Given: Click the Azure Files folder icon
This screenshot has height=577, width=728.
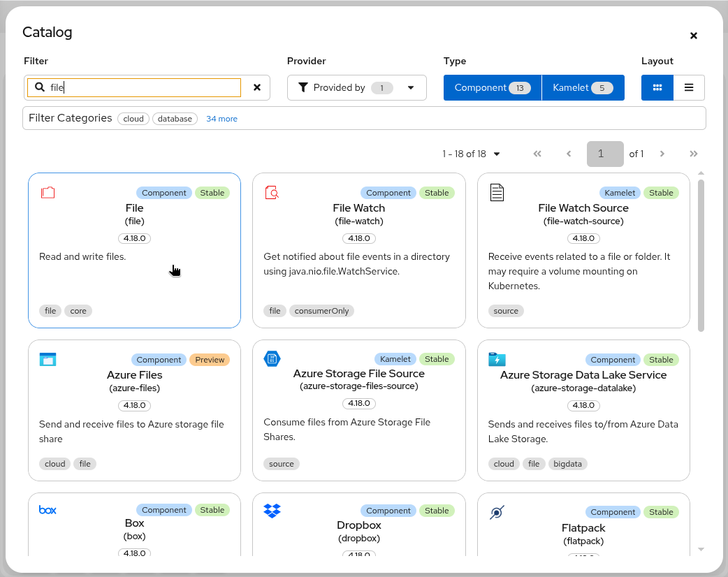Looking at the screenshot, I should (48, 359).
